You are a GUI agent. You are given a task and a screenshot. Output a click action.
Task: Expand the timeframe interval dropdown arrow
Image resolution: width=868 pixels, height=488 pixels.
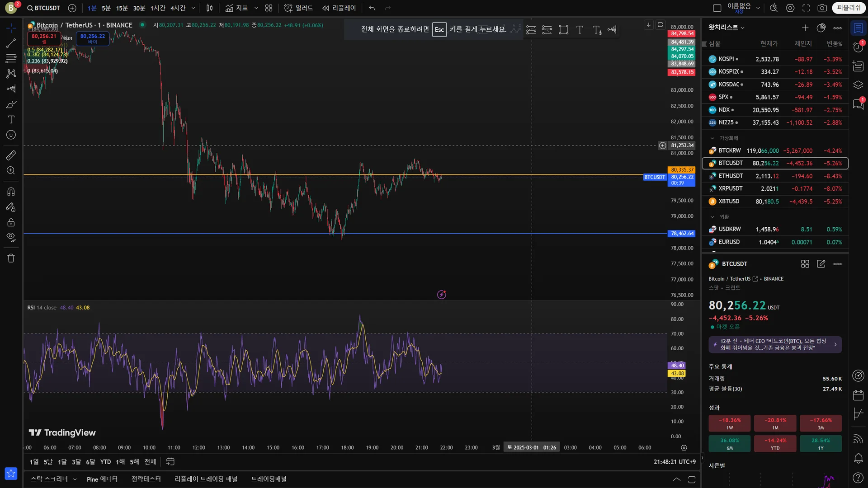coord(193,8)
